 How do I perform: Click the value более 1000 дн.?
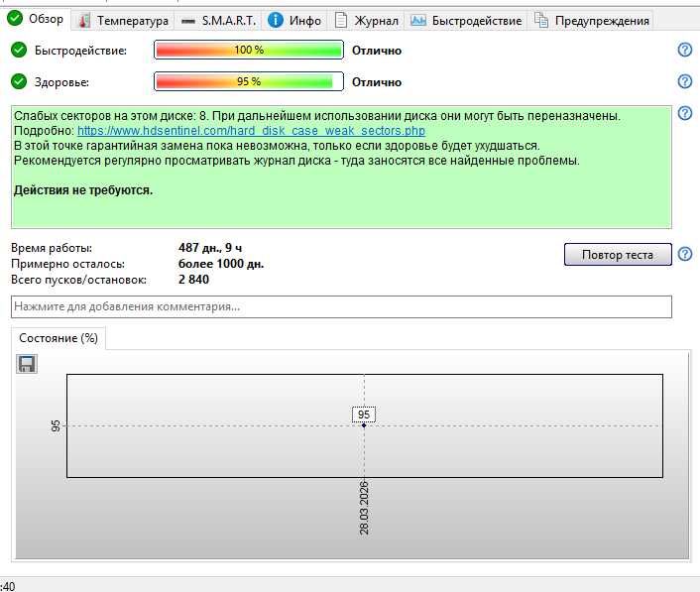(221, 264)
